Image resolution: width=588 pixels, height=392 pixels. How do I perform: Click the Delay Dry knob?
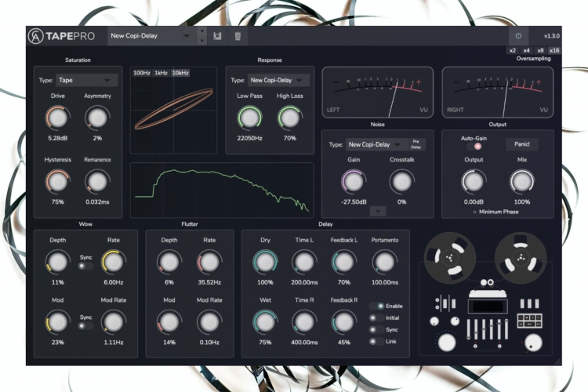(265, 262)
